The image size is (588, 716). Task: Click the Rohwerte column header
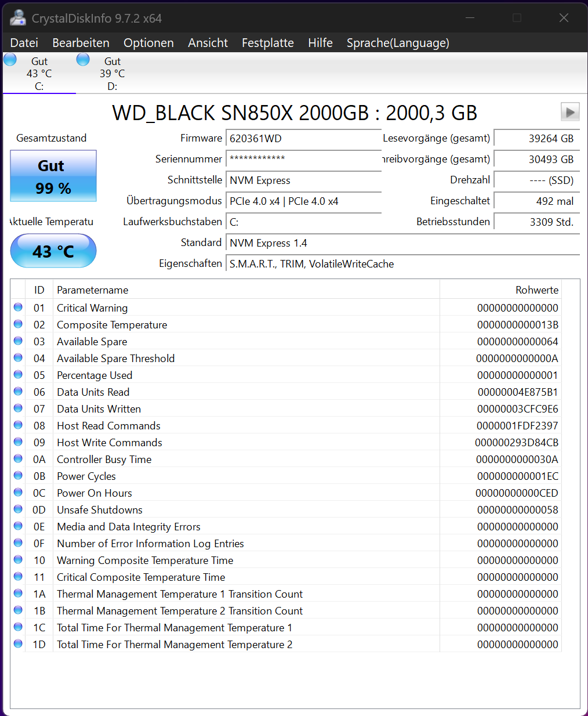click(501, 290)
